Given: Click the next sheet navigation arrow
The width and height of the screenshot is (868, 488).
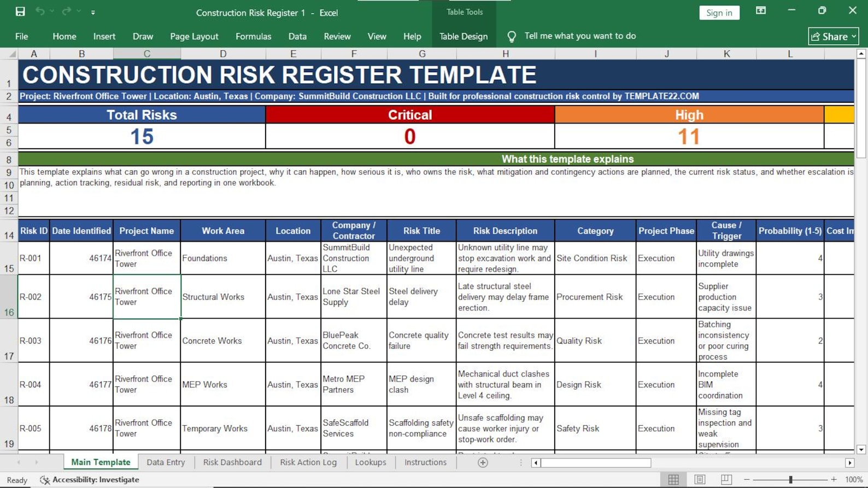Looking at the screenshot, I should point(37,462).
